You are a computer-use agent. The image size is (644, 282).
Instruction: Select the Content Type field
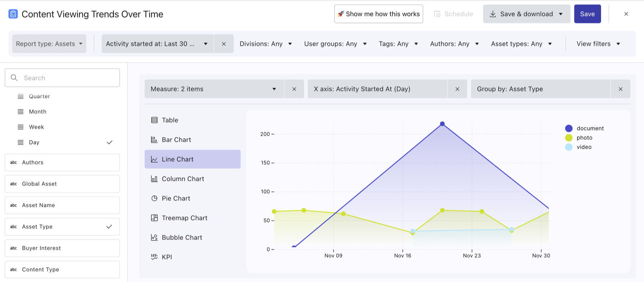62,270
